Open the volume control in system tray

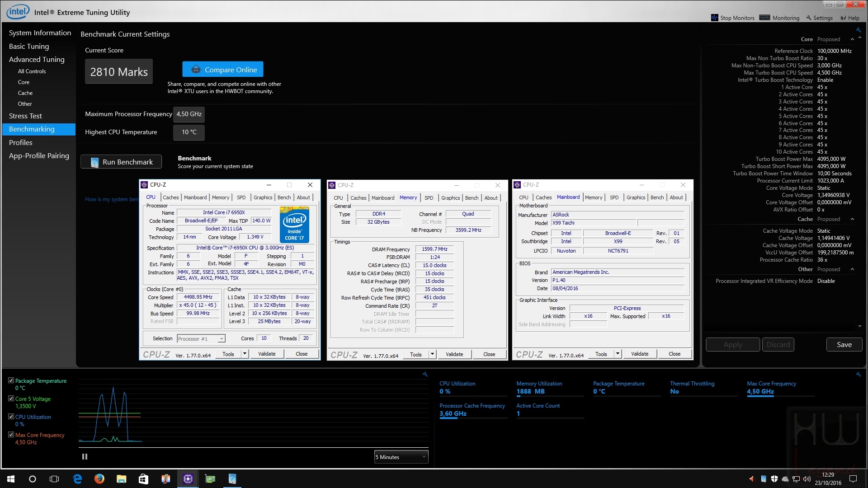point(807,479)
